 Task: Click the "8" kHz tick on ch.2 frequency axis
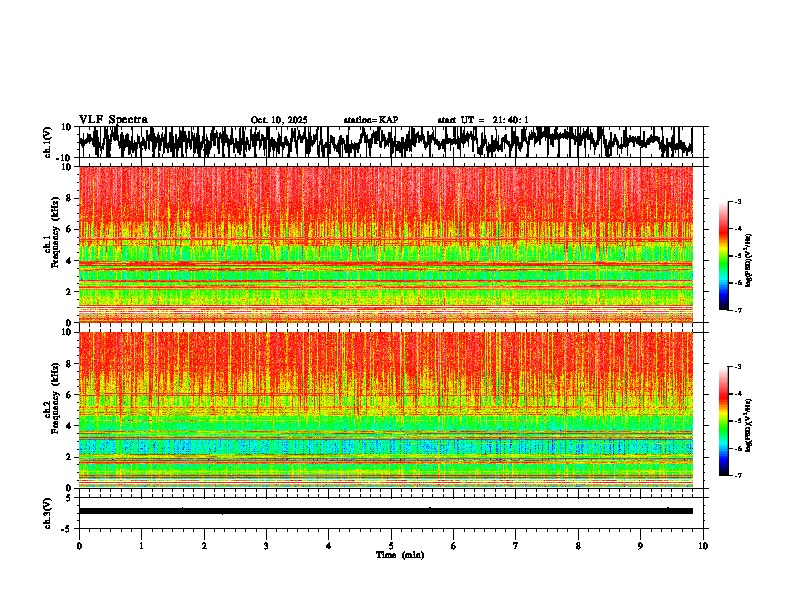point(69,364)
